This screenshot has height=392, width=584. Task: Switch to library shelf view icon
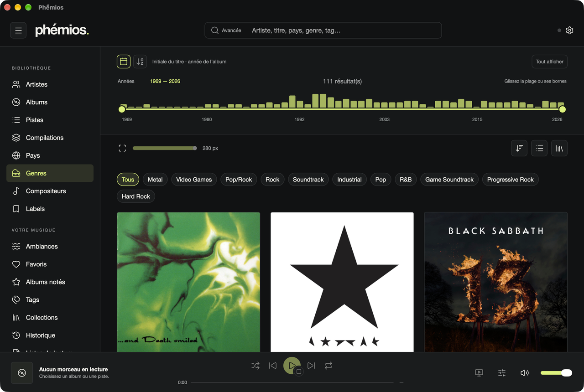[559, 148]
